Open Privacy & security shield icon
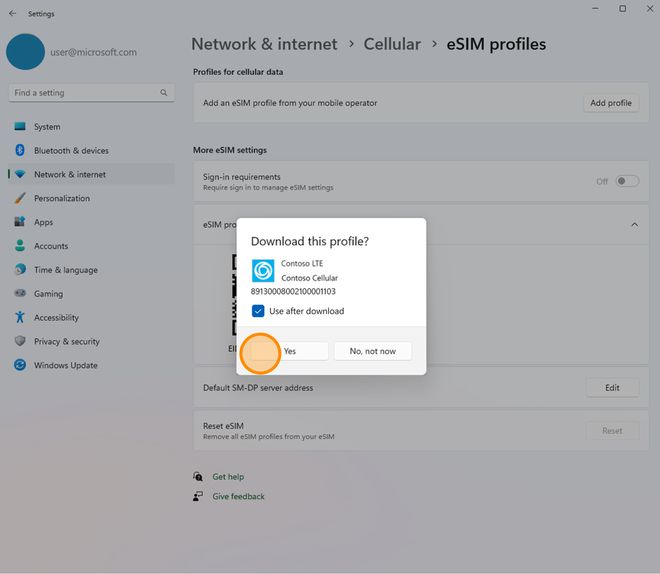The height and width of the screenshot is (574, 660). click(19, 342)
